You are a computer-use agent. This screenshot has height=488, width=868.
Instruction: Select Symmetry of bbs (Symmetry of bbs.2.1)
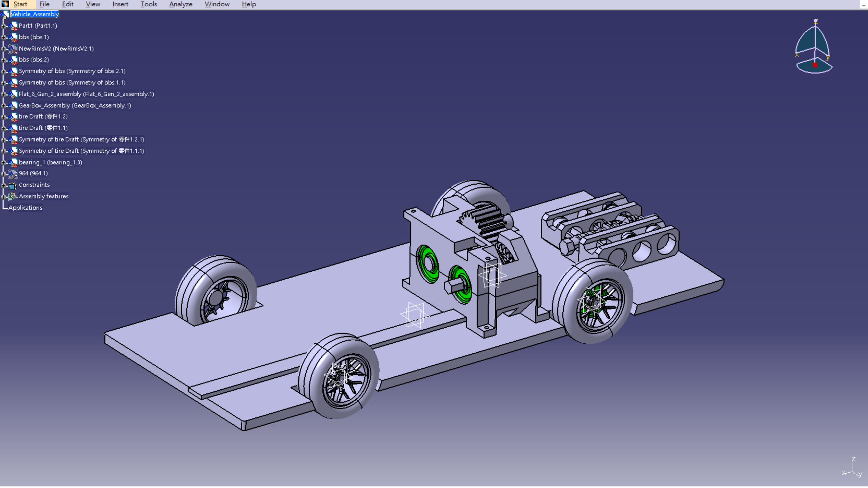tap(72, 71)
